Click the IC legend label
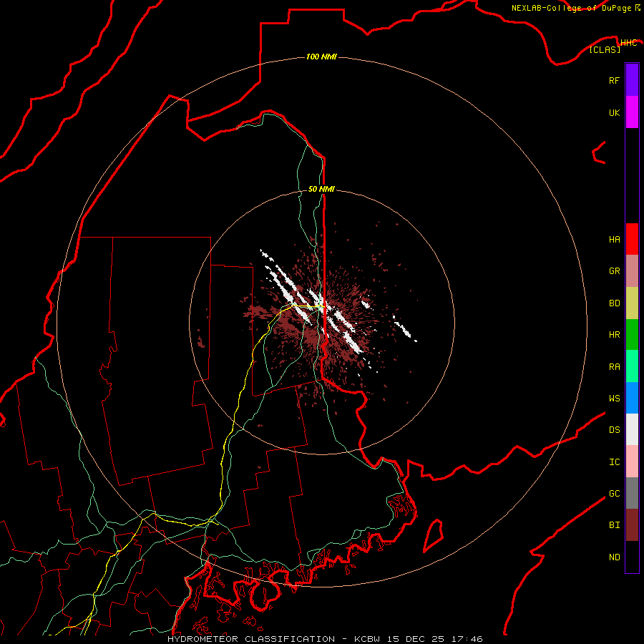The height and width of the screenshot is (644, 644). [x=614, y=462]
